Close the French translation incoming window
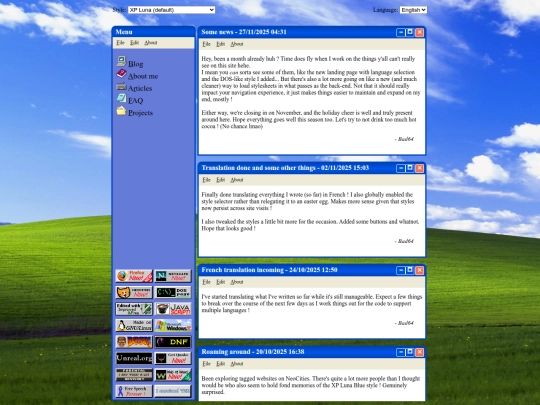 click(419, 270)
